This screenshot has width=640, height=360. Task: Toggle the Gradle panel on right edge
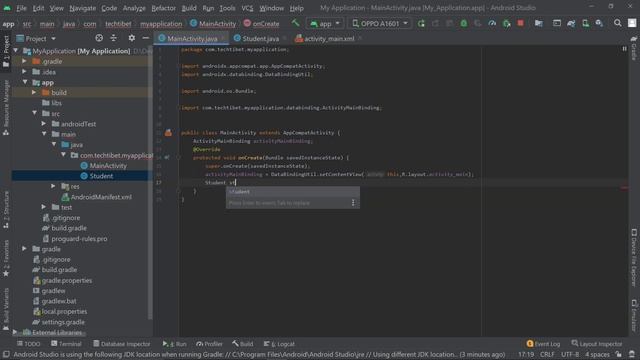(x=634, y=48)
